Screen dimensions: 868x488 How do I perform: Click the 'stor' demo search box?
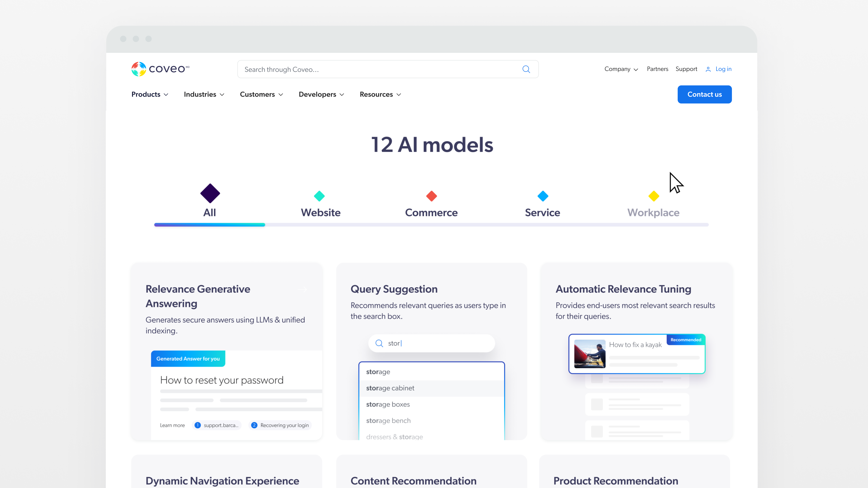tap(431, 343)
